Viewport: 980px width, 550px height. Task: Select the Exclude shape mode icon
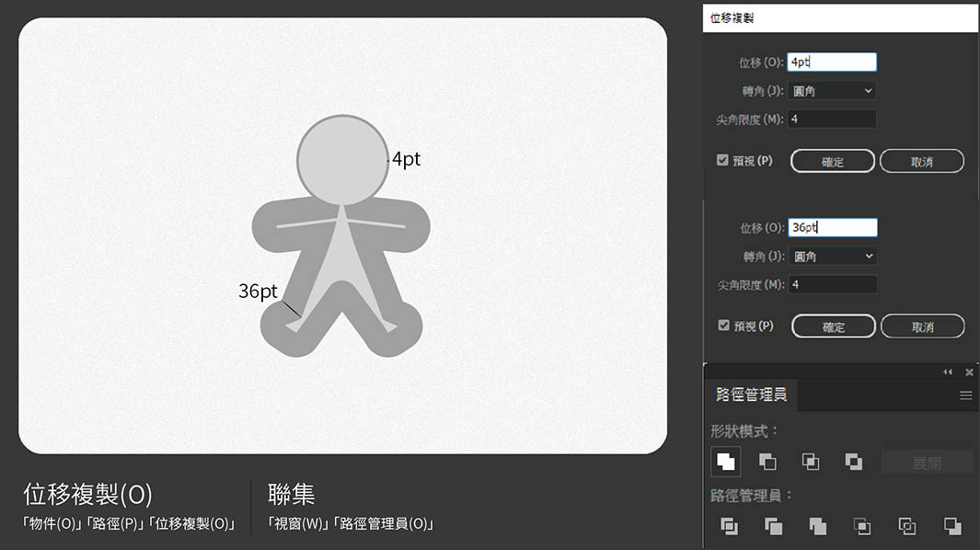click(x=854, y=462)
